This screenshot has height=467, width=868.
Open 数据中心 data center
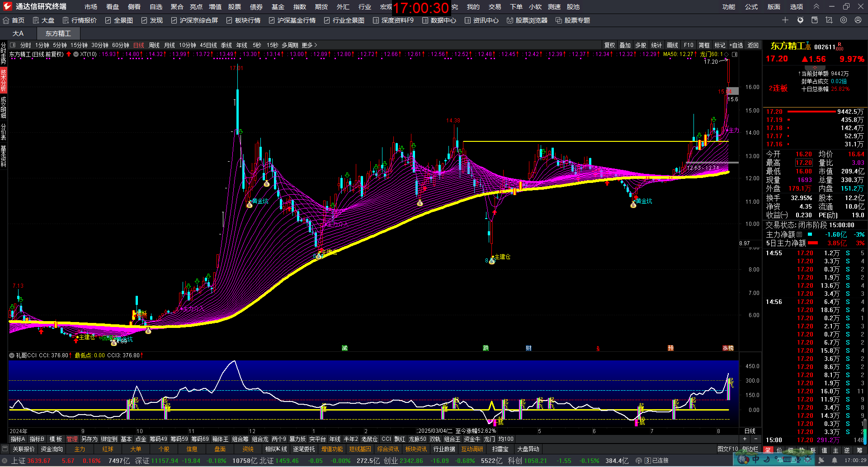click(439, 20)
